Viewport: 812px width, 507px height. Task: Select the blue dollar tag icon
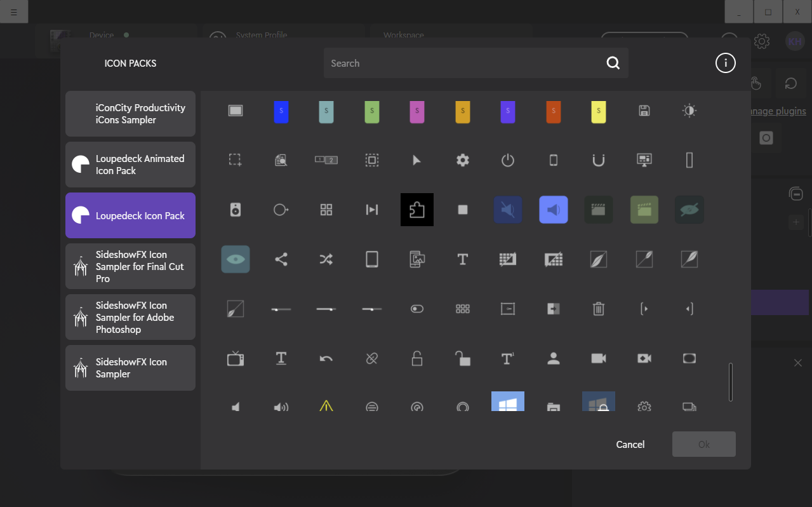coord(281,111)
